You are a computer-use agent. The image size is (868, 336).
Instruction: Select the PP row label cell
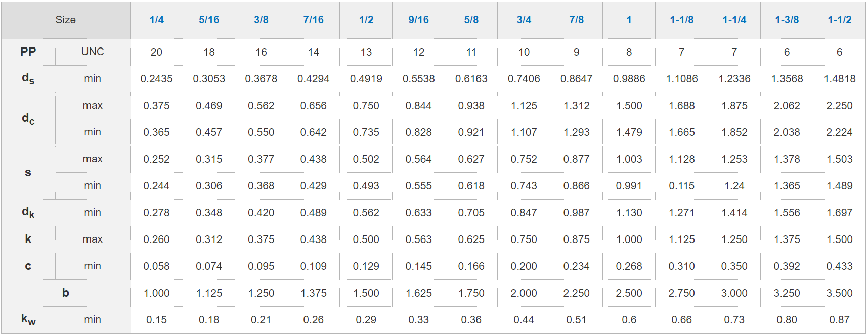point(28,52)
